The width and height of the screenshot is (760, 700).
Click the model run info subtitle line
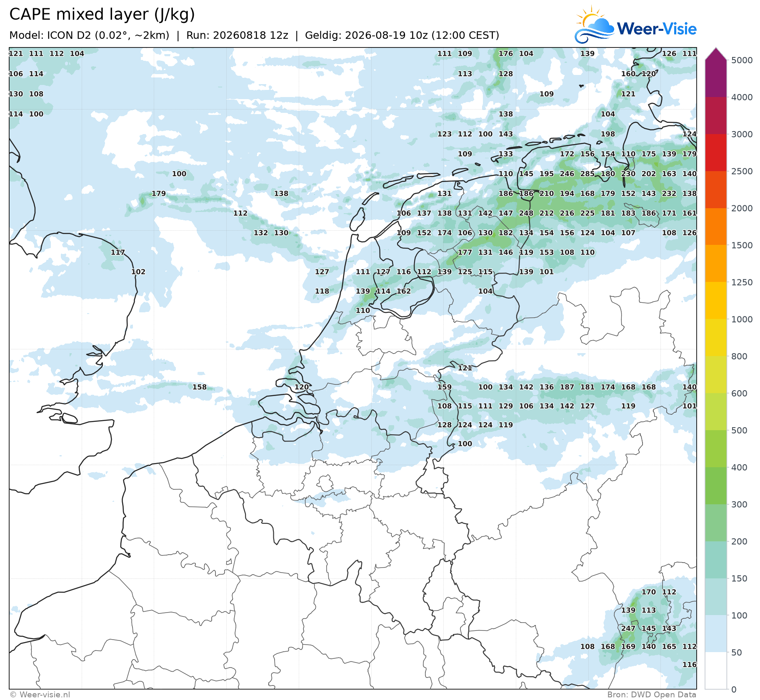[254, 35]
